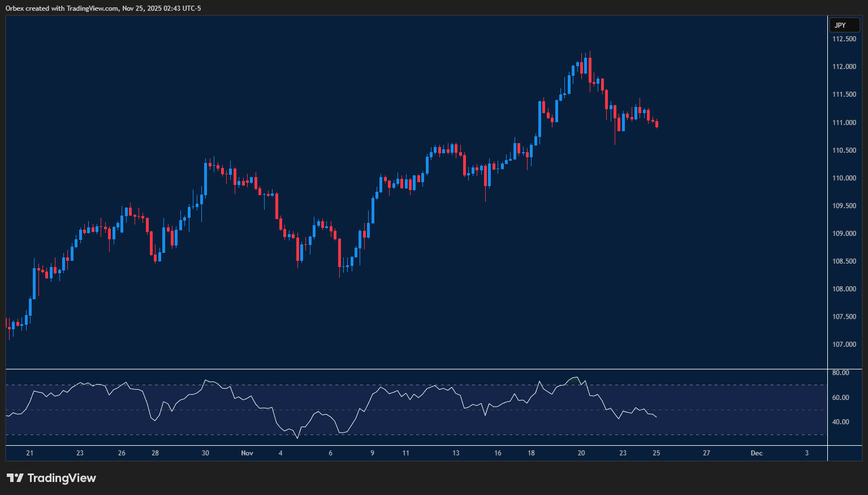Click the Orbex TradingView attribution text
Viewport: 868px width, 495px height.
pyautogui.click(x=103, y=8)
